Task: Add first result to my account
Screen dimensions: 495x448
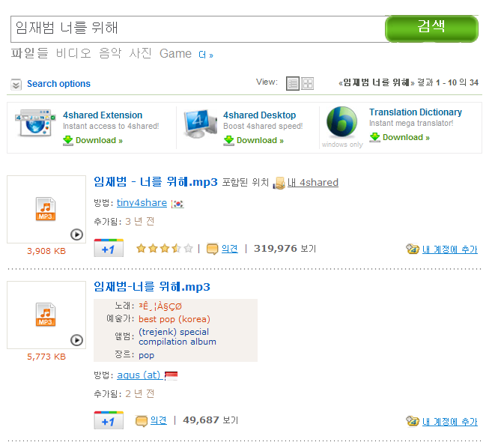Action: [450, 249]
